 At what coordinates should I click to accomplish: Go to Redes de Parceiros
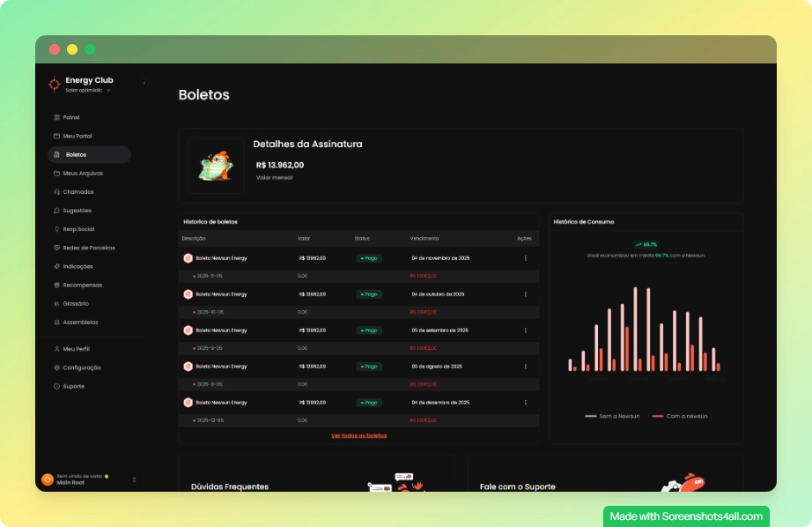[x=88, y=248]
